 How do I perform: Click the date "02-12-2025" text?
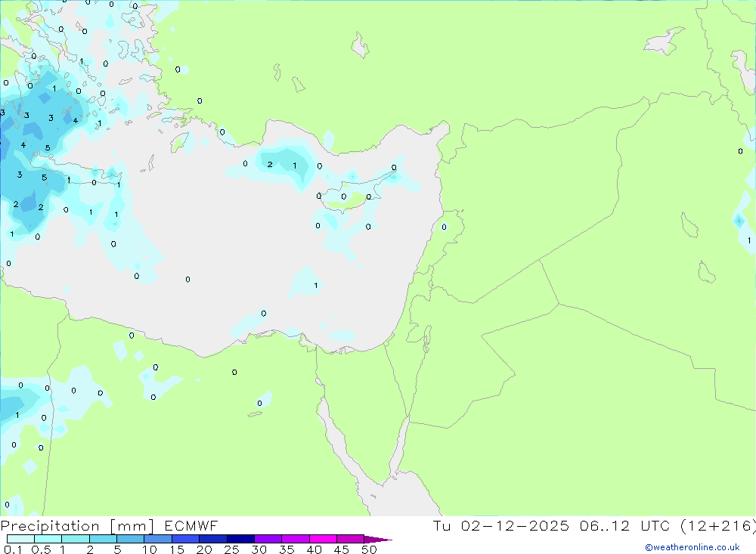[515, 526]
